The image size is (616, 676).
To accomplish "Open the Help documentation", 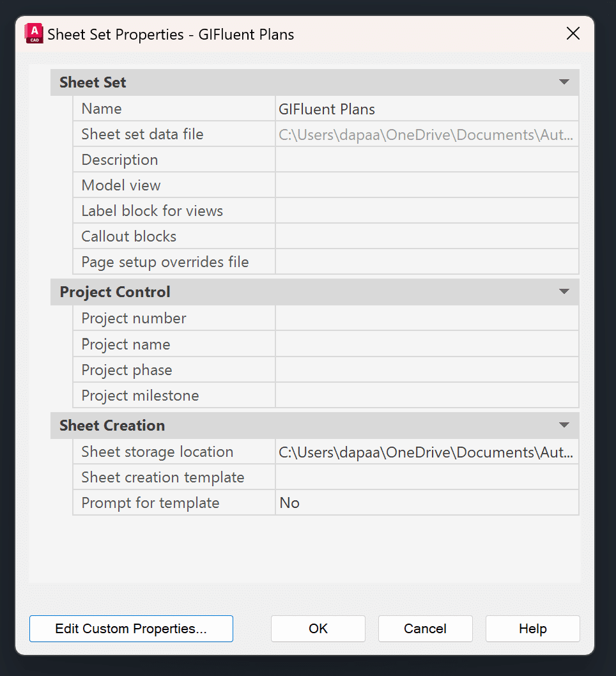I will (x=532, y=629).
